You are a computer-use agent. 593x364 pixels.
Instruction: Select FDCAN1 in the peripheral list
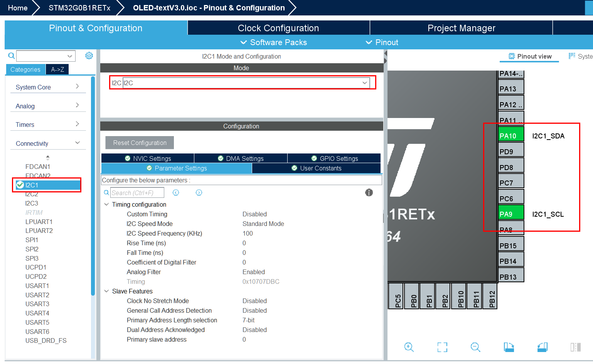pos(38,167)
